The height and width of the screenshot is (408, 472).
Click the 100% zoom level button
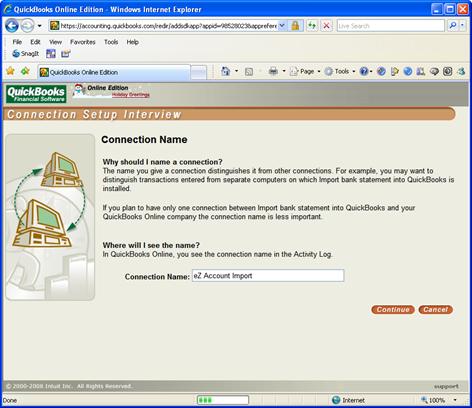(x=433, y=400)
